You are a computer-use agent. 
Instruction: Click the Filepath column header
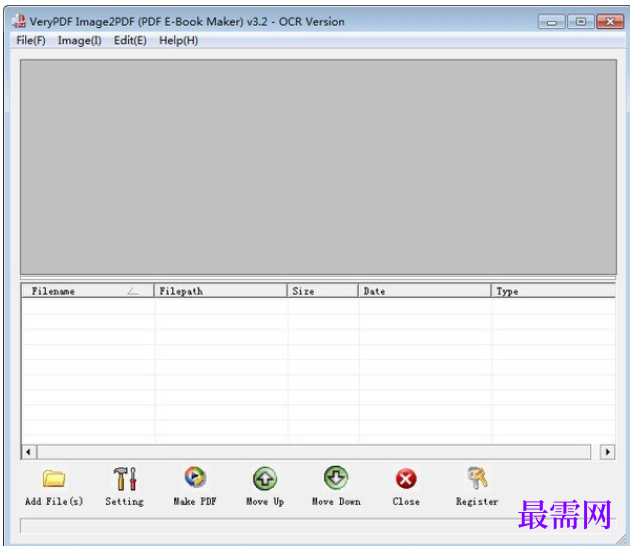pyautogui.click(x=221, y=291)
